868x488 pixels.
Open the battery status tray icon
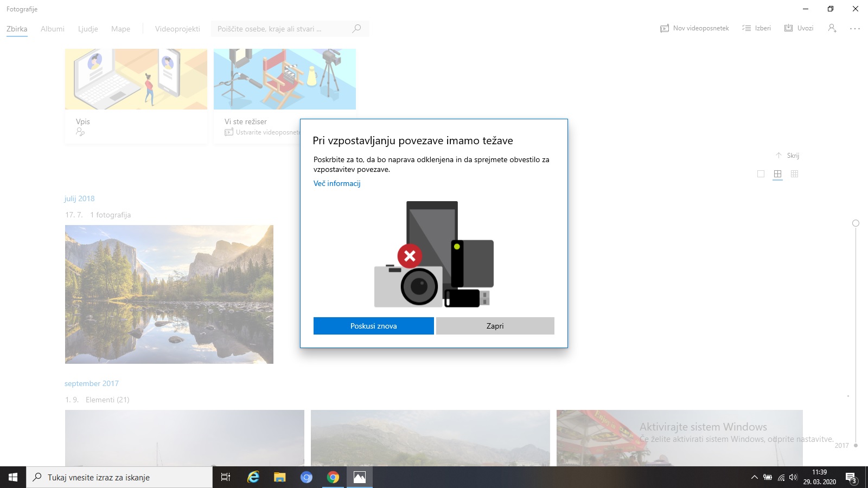click(x=768, y=478)
